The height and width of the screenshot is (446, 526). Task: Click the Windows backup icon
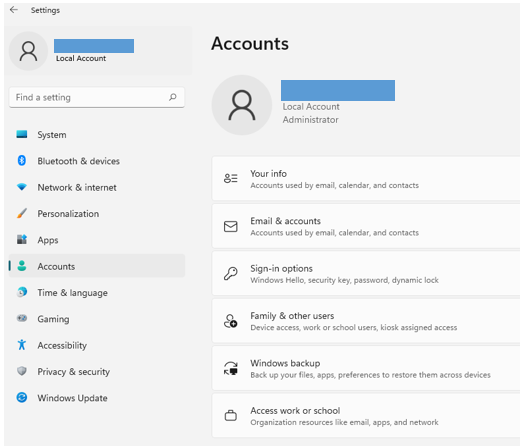pyautogui.click(x=231, y=368)
